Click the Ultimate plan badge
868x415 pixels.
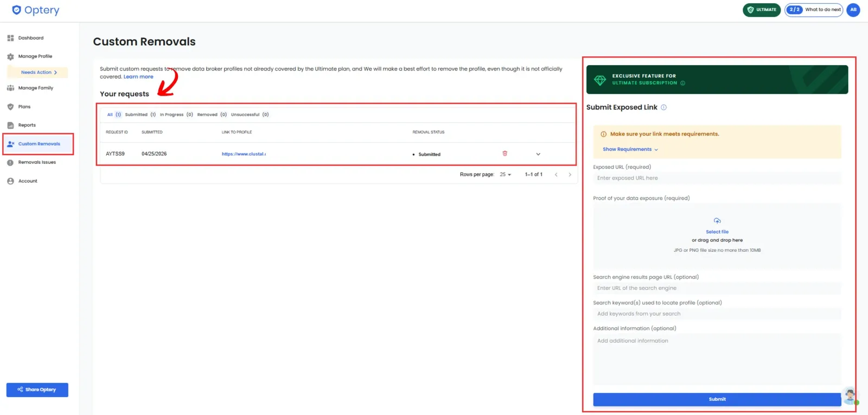click(x=762, y=10)
